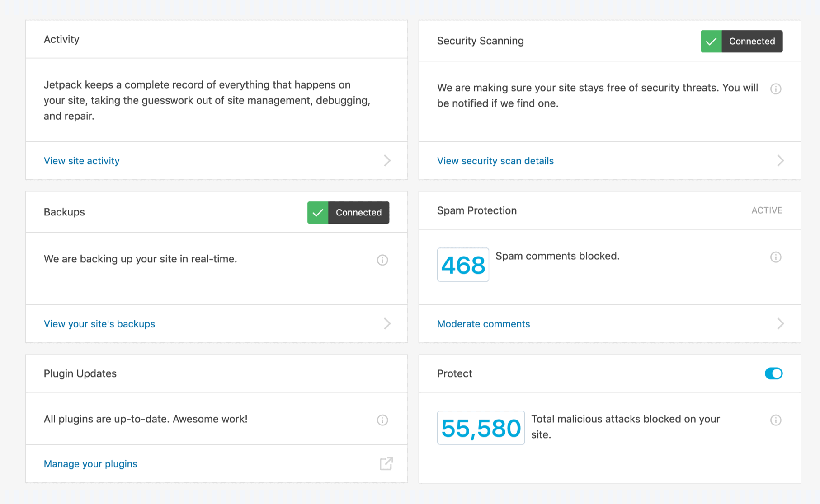
Task: Click the green checkmark on Security Scanning badge
Action: 711,41
